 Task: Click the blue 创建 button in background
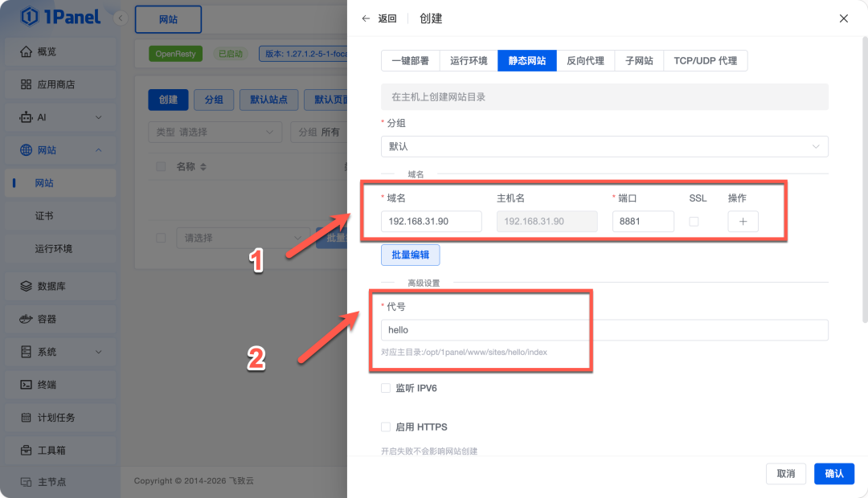coord(168,100)
